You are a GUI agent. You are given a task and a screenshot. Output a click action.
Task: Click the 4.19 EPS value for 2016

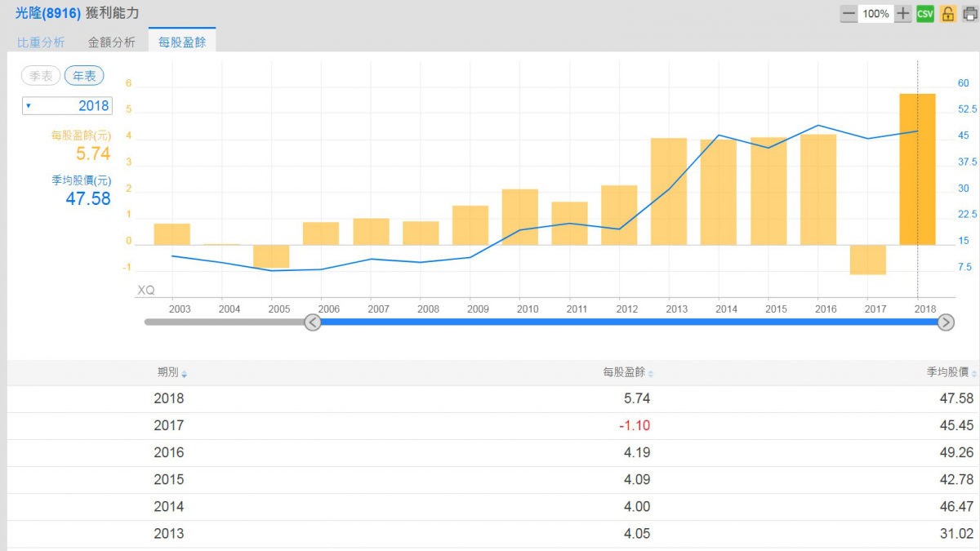[x=637, y=452]
